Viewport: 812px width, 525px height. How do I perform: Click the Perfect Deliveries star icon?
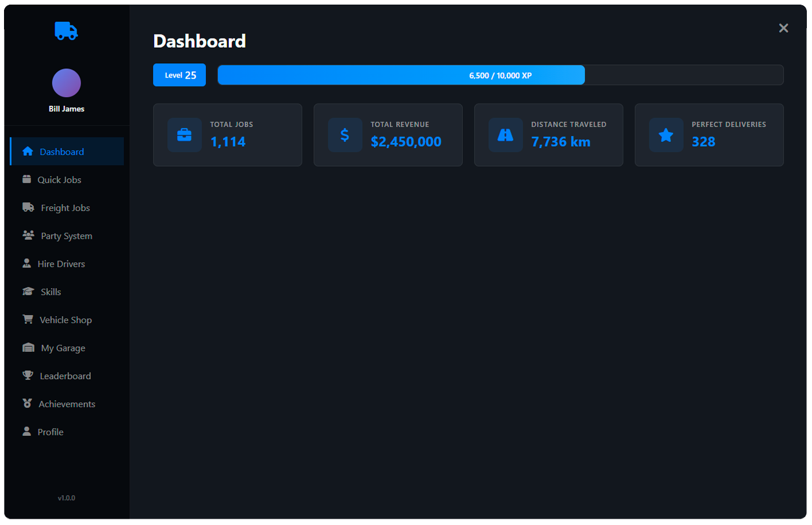click(666, 135)
